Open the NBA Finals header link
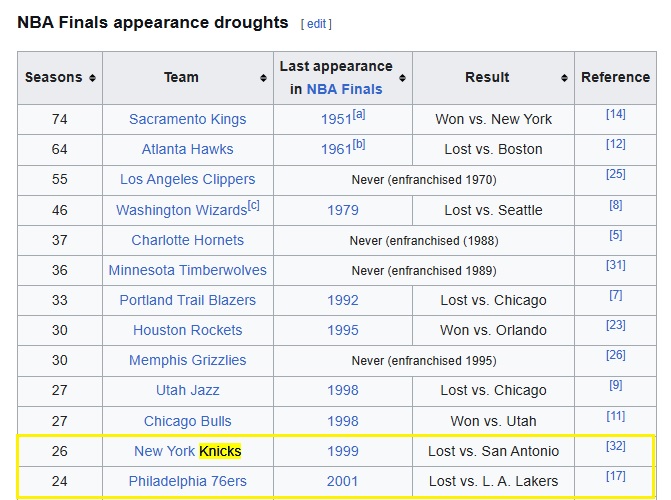Image resolution: width=671 pixels, height=500 pixels. (344, 89)
